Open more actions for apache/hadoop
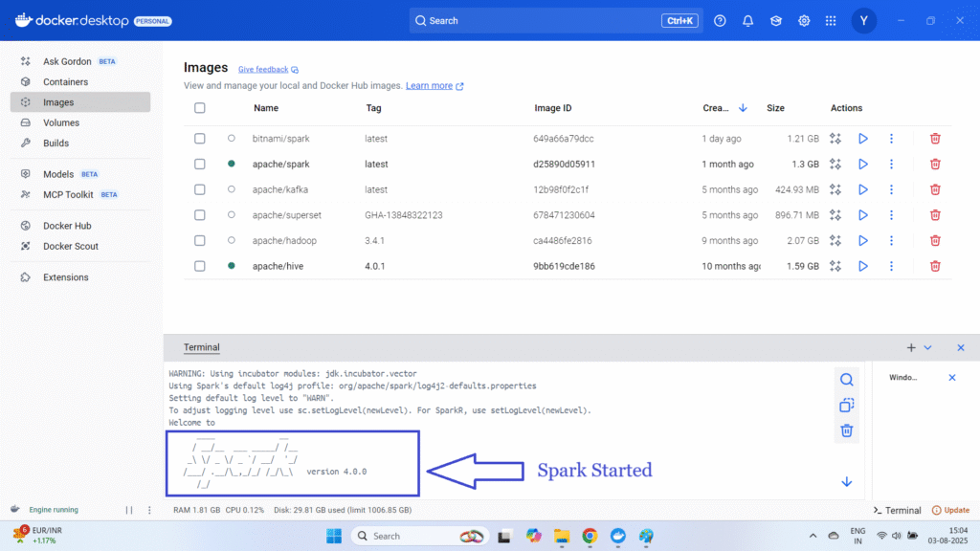The width and height of the screenshot is (980, 551). coord(891,240)
